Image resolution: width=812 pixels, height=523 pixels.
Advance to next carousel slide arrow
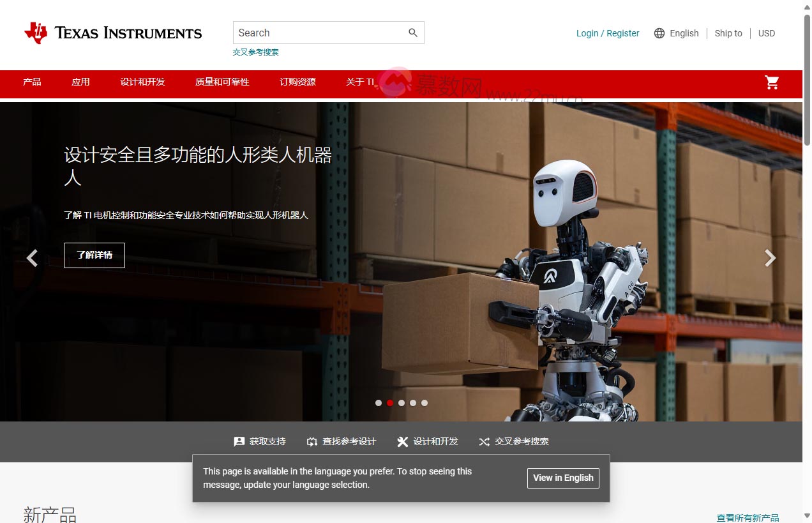771,258
